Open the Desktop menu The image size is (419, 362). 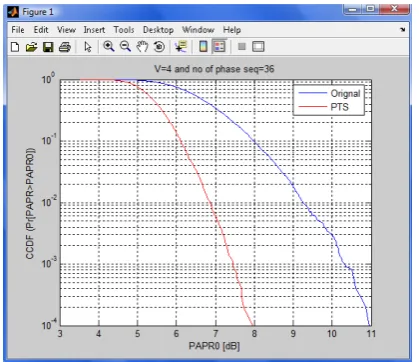click(x=158, y=30)
